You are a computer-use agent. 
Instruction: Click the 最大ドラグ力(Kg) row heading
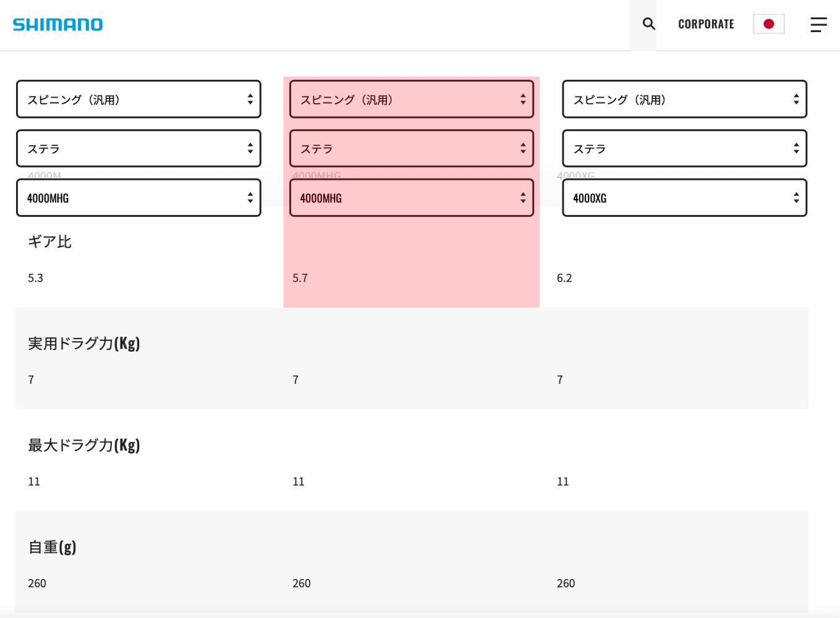[84, 445]
